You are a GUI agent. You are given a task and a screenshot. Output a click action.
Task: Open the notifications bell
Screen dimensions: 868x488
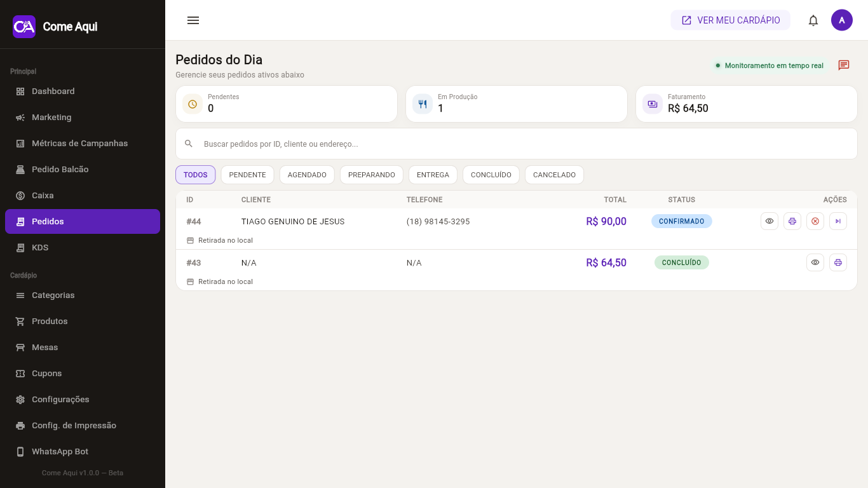click(813, 20)
